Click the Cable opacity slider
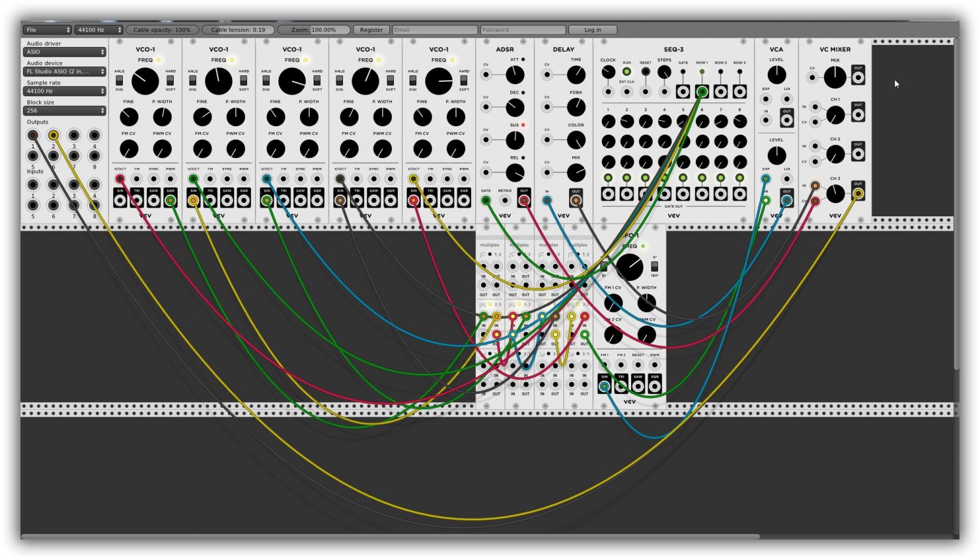The height and width of the screenshot is (560, 980). [x=162, y=30]
